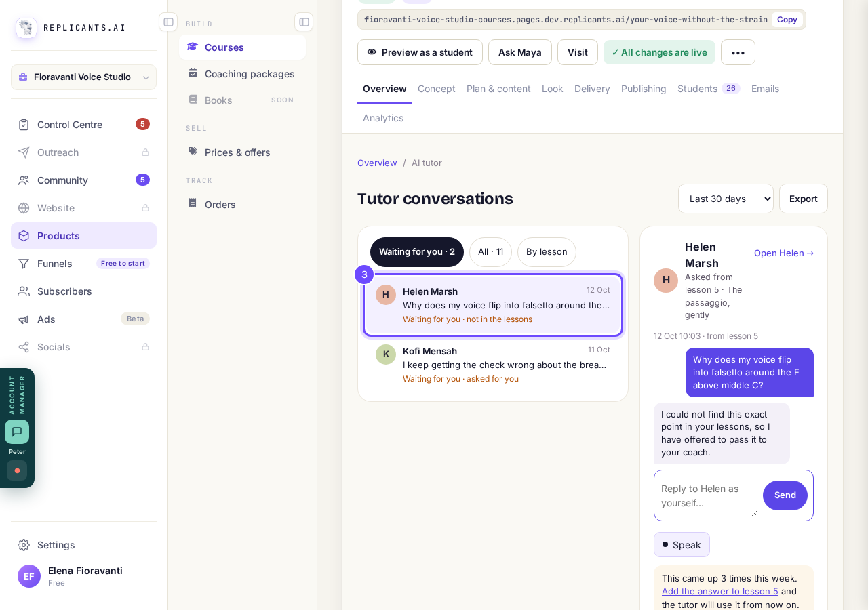
Task: Open the Last 30 days dropdown
Action: [726, 199]
